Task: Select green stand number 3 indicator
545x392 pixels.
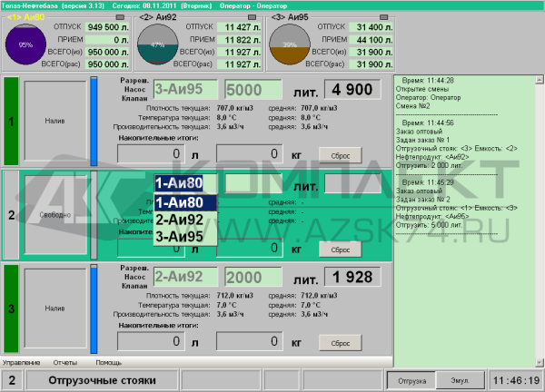Action: click(11, 309)
